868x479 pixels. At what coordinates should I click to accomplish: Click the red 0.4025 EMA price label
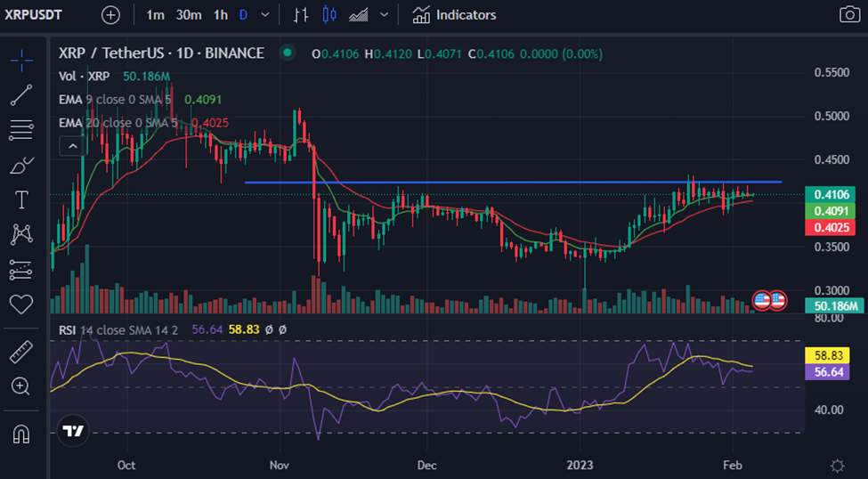pyautogui.click(x=830, y=227)
